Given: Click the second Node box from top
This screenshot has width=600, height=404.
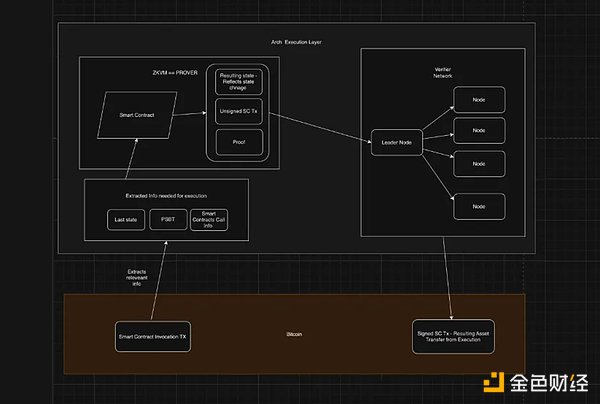Looking at the screenshot, I should 479,130.
